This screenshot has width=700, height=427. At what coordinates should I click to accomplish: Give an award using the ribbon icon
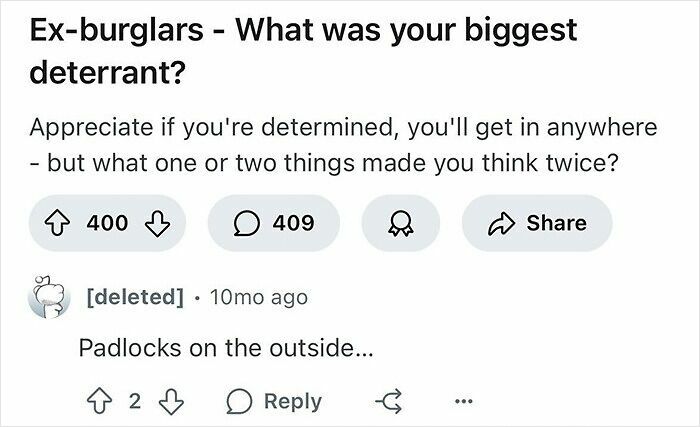400,223
